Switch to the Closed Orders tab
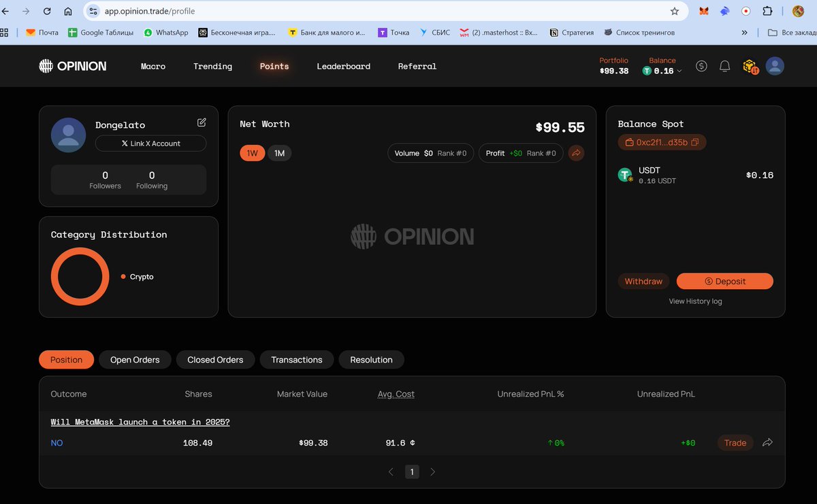 tap(215, 359)
